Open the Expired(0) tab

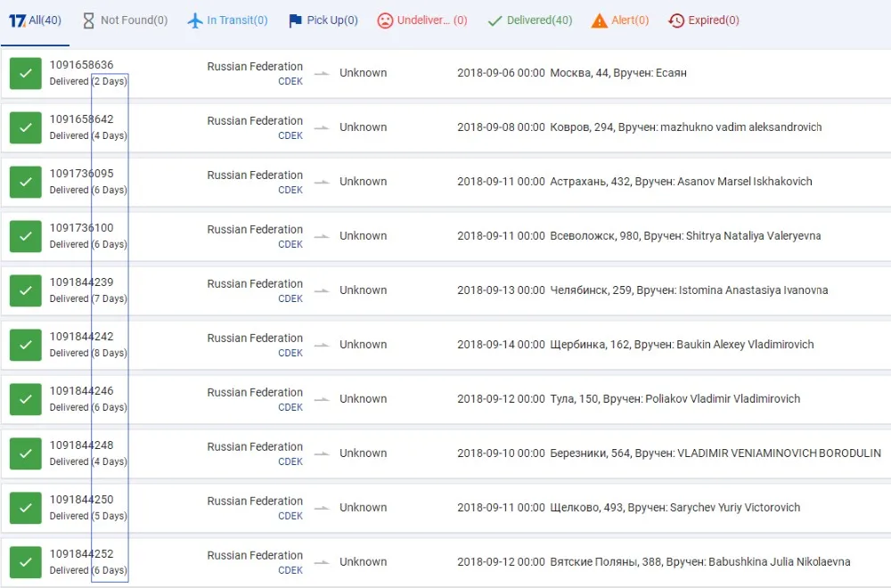point(704,20)
